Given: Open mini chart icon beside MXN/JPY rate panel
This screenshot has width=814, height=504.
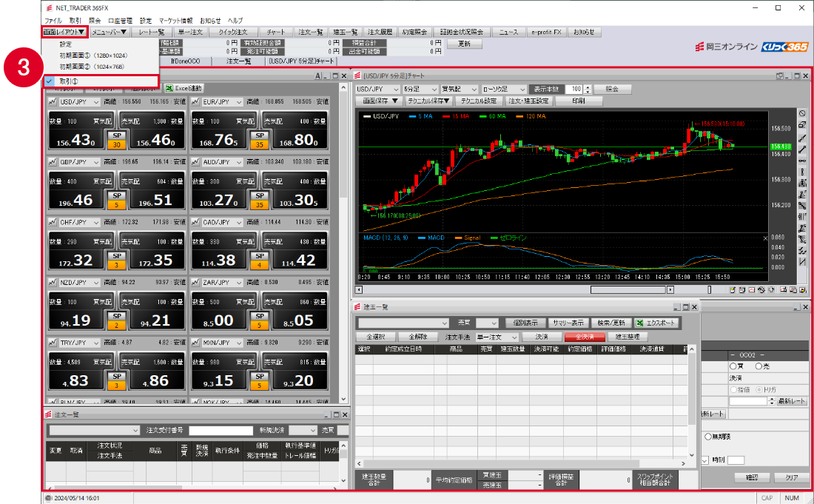Looking at the screenshot, I should click(x=195, y=343).
